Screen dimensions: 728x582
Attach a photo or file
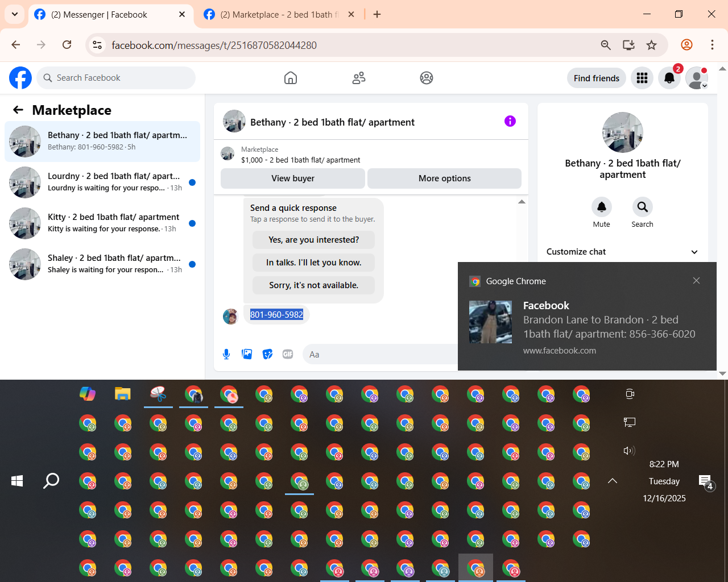pyautogui.click(x=247, y=354)
